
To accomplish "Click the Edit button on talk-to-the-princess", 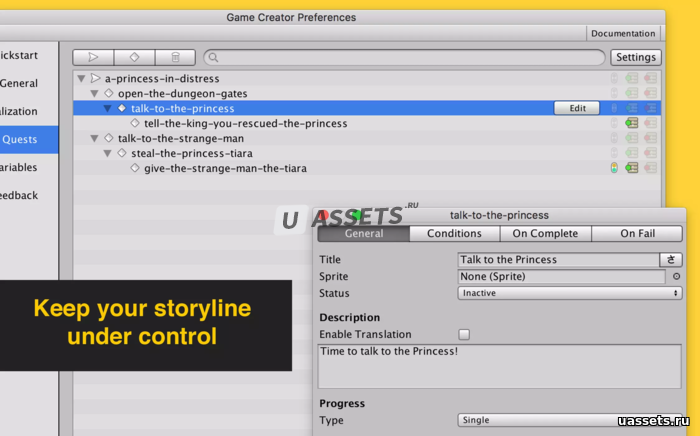I will tap(577, 108).
